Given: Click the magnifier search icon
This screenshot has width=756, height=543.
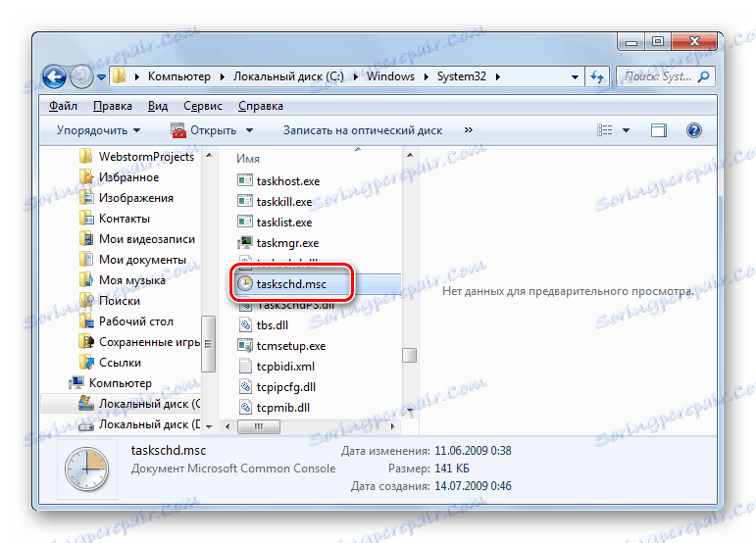Looking at the screenshot, I should pyautogui.click(x=703, y=76).
